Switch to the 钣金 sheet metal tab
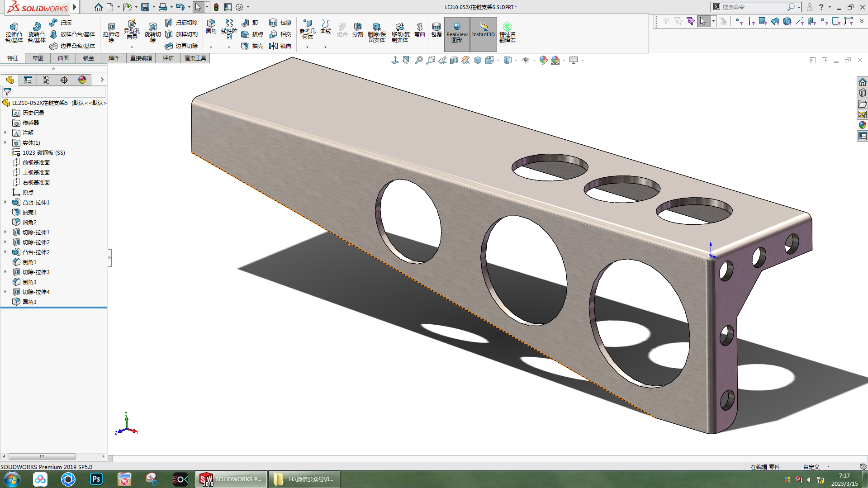Viewport: 868px width, 488px height. (x=89, y=58)
